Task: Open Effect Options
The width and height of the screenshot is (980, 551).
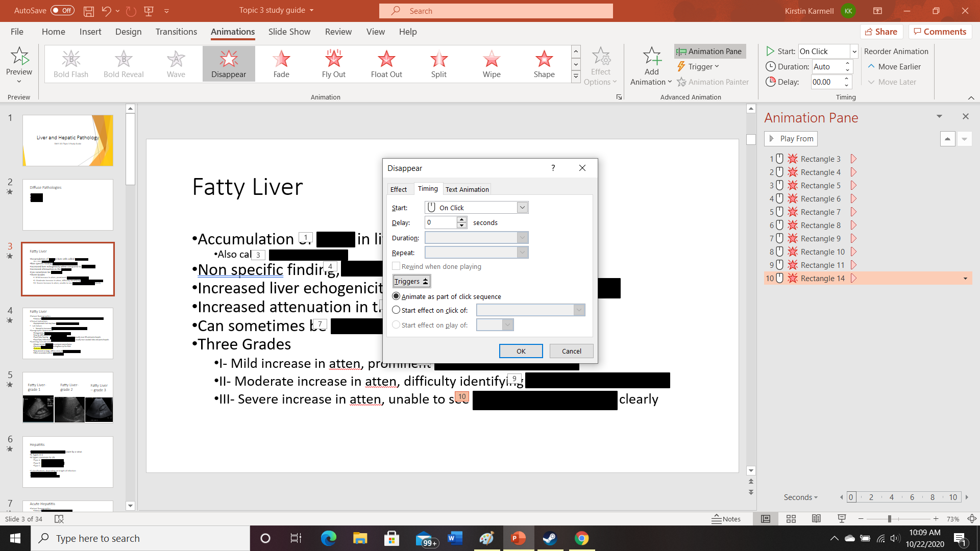Action: tap(601, 65)
